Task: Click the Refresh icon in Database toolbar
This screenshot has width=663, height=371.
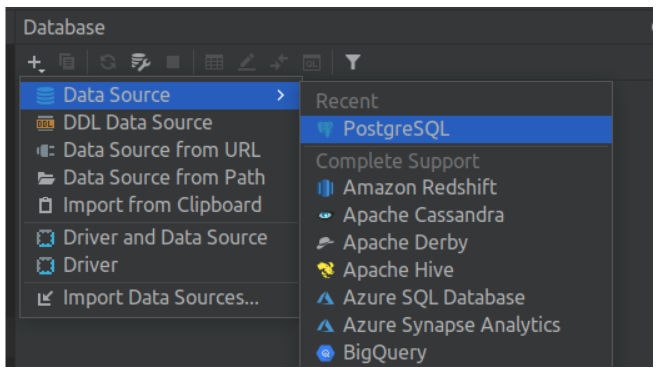Action: (x=108, y=63)
